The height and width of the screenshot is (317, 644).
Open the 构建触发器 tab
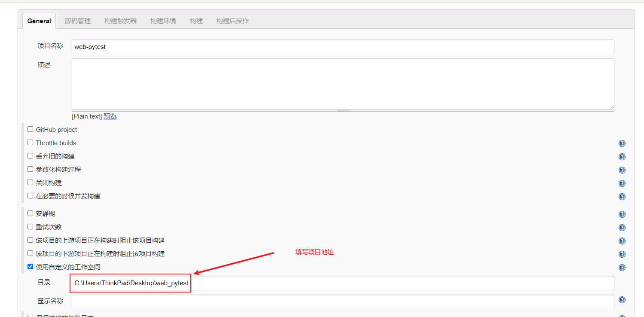(x=120, y=21)
